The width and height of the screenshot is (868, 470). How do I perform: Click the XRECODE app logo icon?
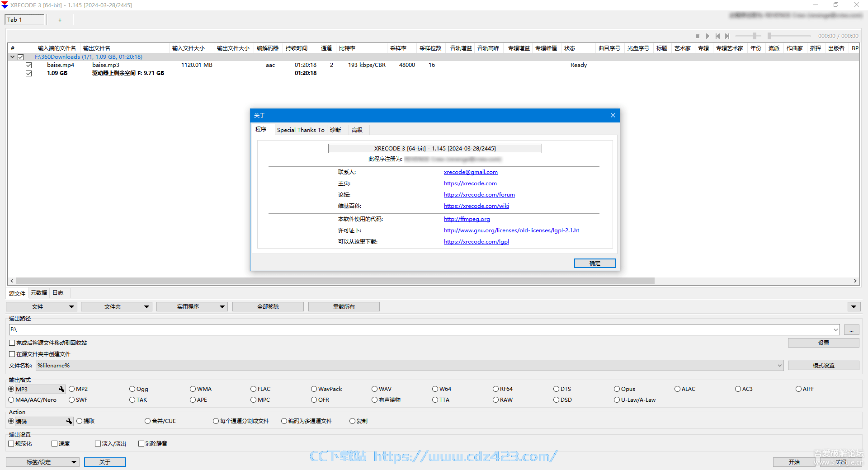[x=5, y=5]
